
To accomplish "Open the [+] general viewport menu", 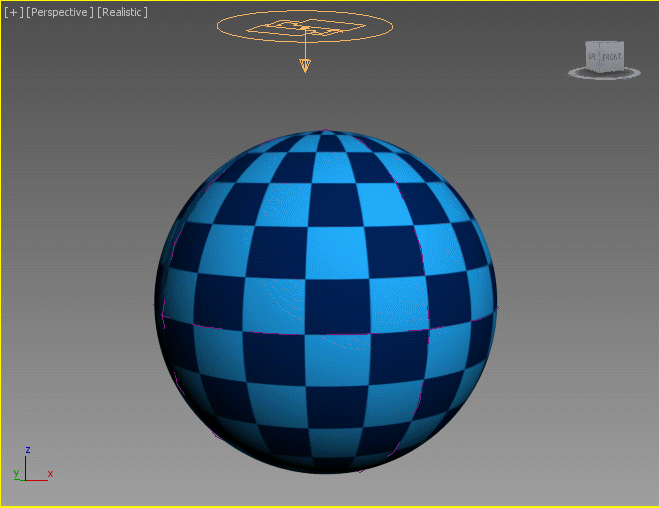I will [x=14, y=12].
